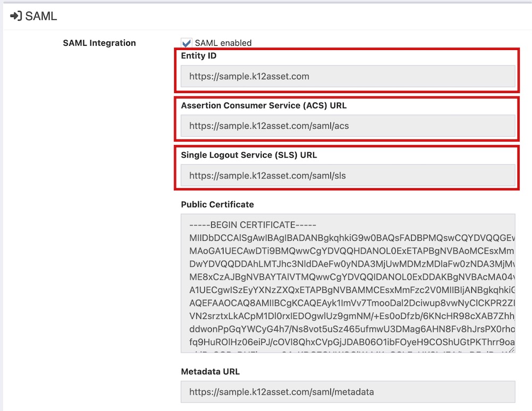Focus the Metadata URL input field
532x411 pixels.
pyautogui.click(x=348, y=392)
